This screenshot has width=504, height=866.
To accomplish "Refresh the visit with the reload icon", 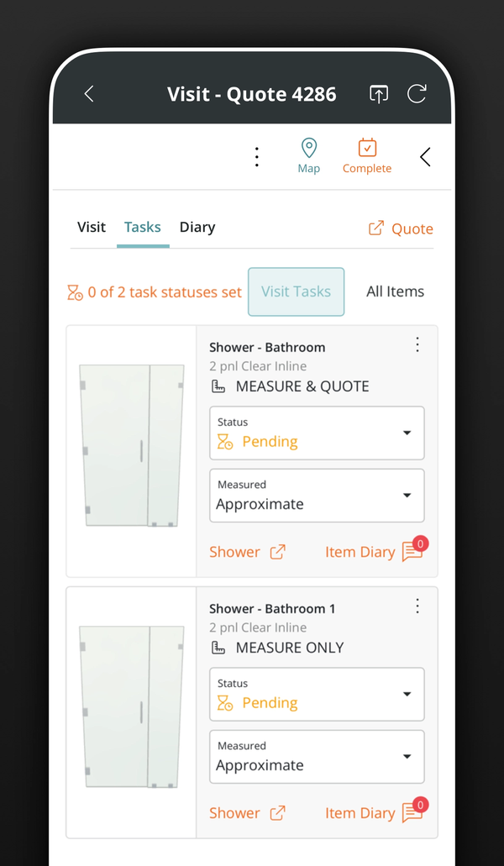I will pyautogui.click(x=417, y=94).
